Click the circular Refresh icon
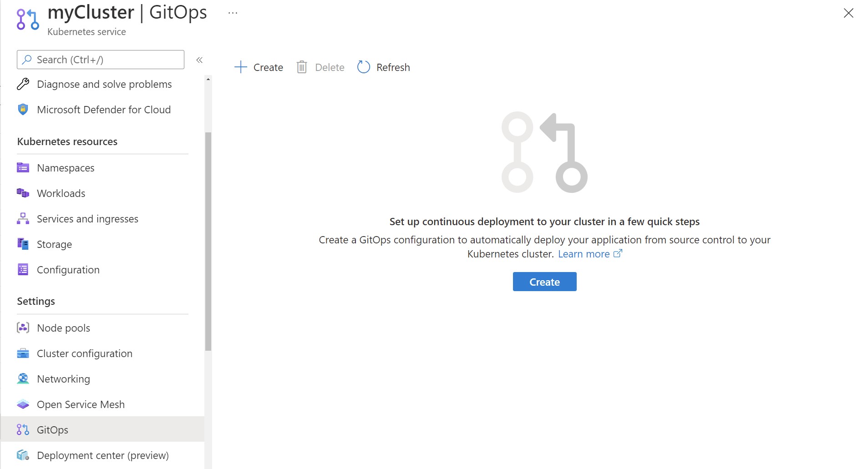 point(364,67)
